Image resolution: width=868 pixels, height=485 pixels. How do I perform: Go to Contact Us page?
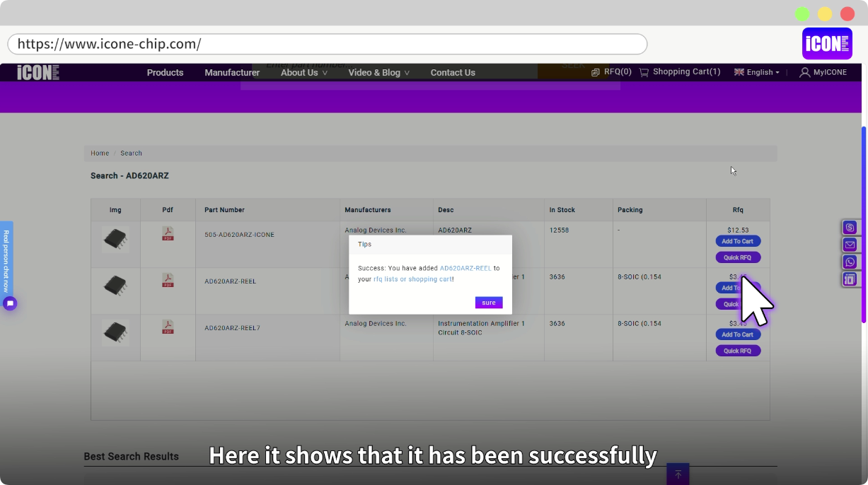click(453, 72)
